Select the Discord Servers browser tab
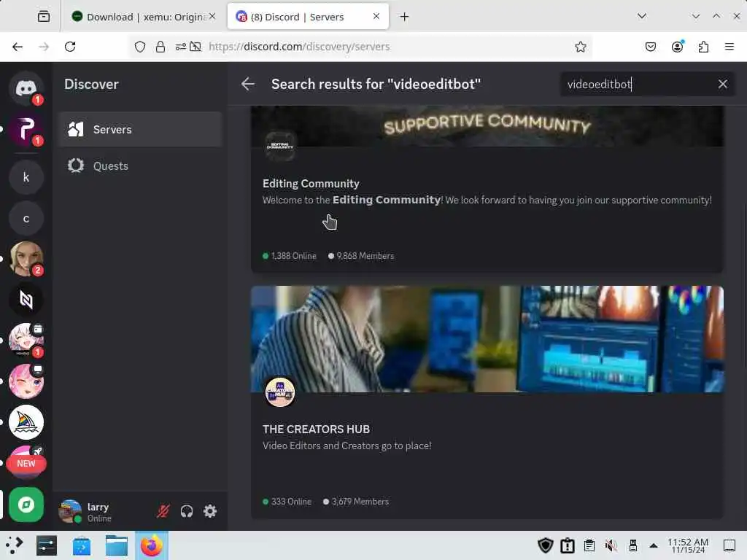Screen dimensions: 747x560 click(x=308, y=17)
